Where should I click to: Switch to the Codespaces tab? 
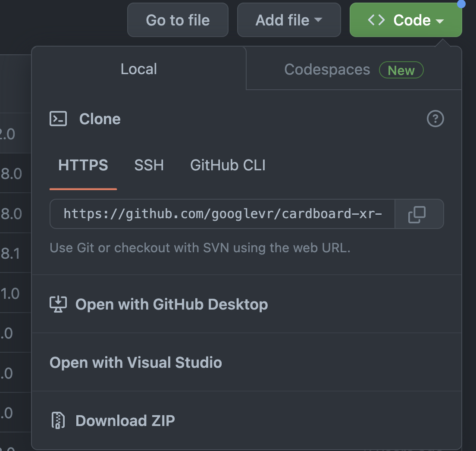click(x=327, y=69)
